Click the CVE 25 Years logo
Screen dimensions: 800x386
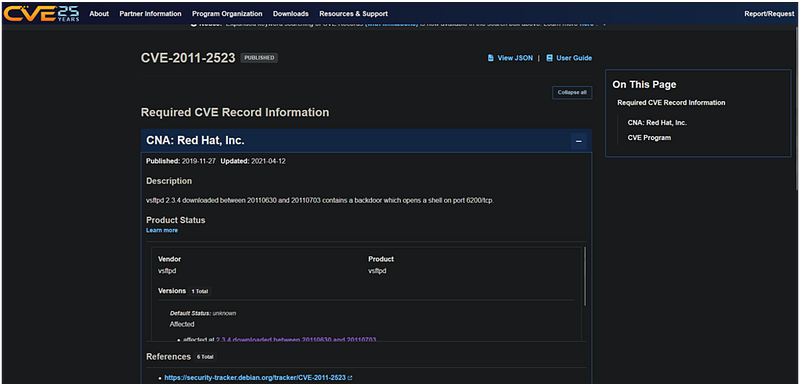pyautogui.click(x=41, y=13)
